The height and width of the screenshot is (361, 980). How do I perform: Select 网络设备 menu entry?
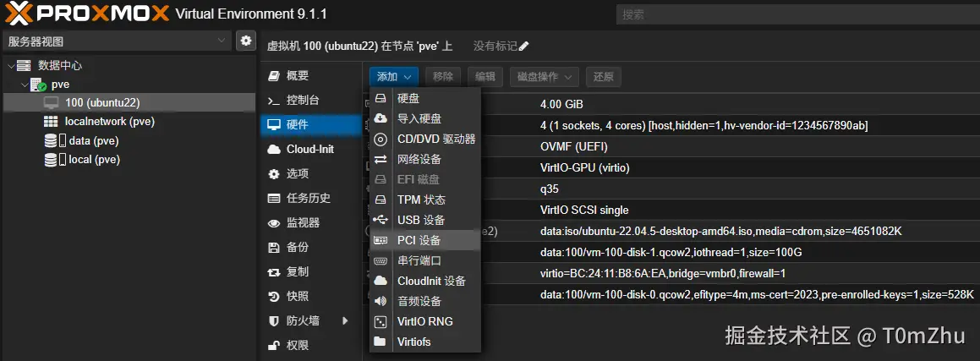pos(425,159)
